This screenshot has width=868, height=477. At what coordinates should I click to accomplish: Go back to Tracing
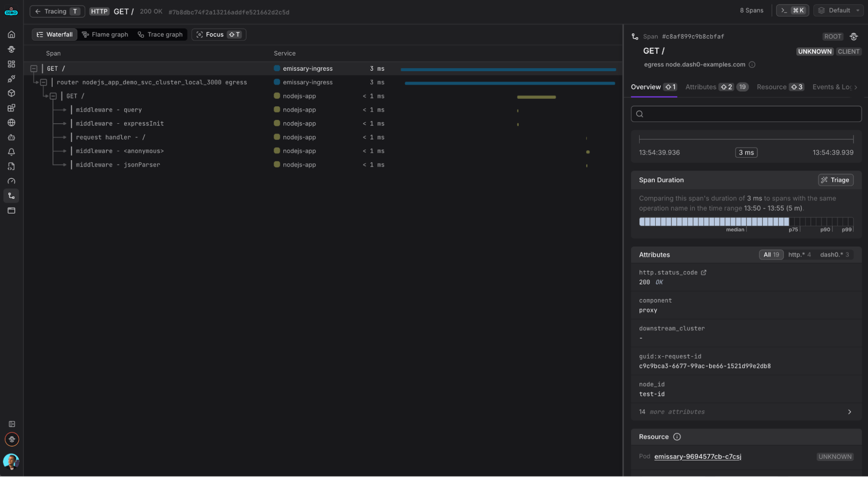click(57, 11)
